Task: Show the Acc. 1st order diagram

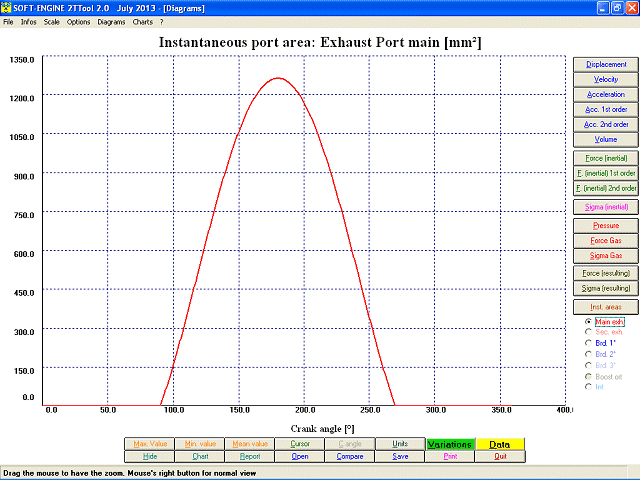Action: coord(606,109)
